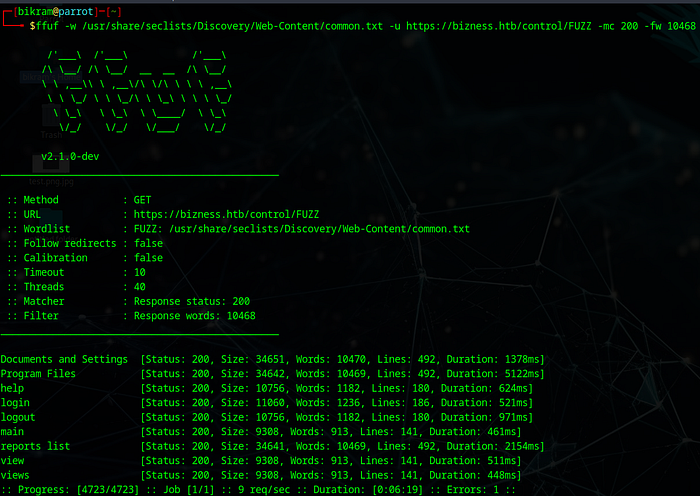This screenshot has height=496, width=700.
Task: Click the Response status: 200 matcher value
Action: point(192,301)
